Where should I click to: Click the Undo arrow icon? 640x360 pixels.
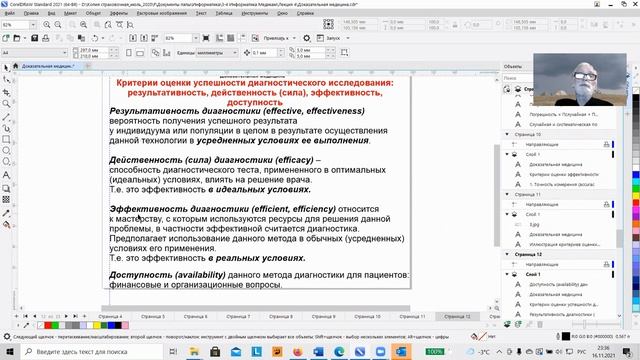95,38
